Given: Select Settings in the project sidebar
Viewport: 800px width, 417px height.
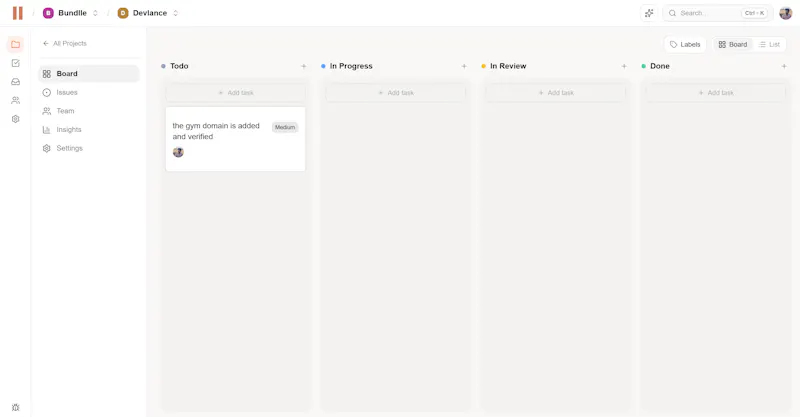Looking at the screenshot, I should pos(89,148).
